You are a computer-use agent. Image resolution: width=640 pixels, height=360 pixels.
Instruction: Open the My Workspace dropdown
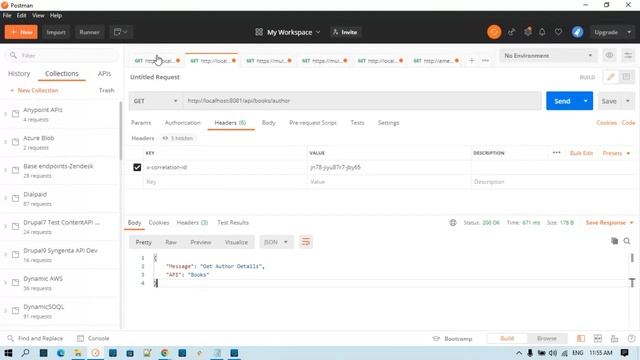click(288, 32)
